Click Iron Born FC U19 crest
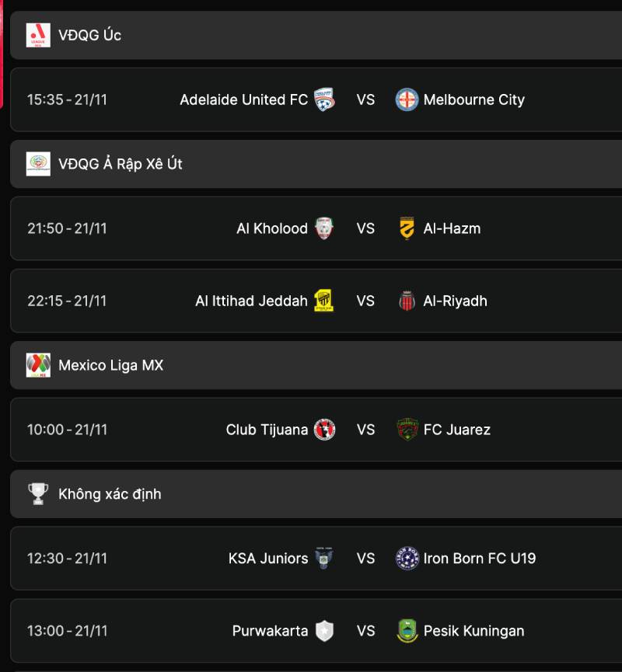The image size is (622, 672). (x=407, y=559)
